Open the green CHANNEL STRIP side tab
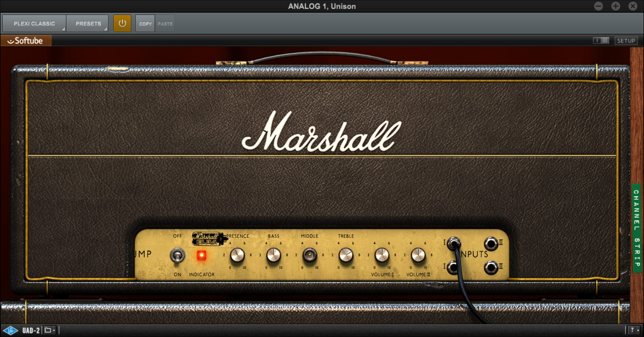 (x=636, y=228)
